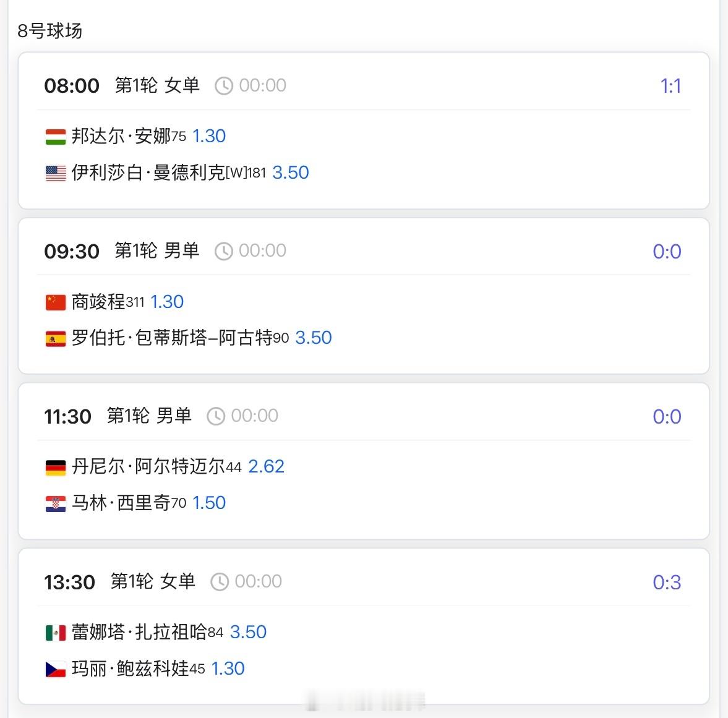This screenshot has height=718, width=728.
Task: Click the Germany flag beside 丹尼尔·阿尔特迈尔
Action: point(56,468)
